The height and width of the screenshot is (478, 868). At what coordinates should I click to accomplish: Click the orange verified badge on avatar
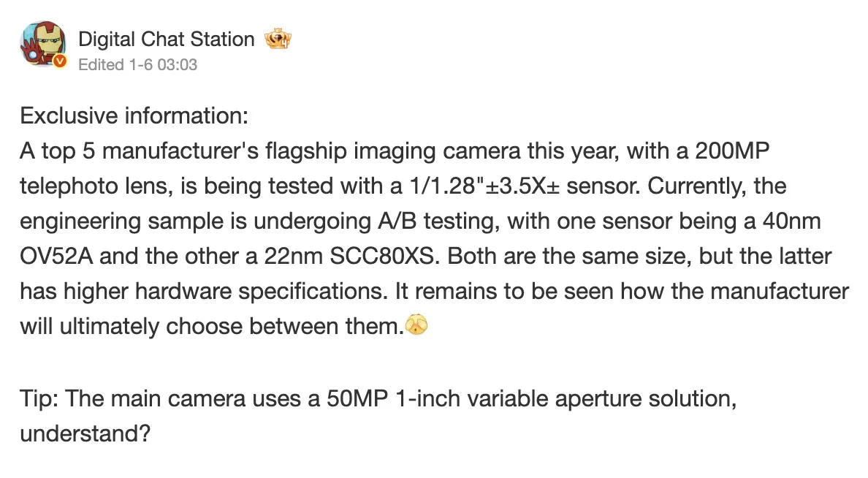(61, 63)
